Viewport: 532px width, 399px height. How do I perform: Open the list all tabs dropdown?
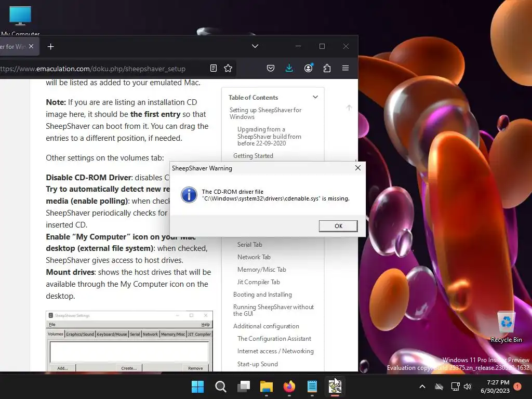click(x=255, y=46)
